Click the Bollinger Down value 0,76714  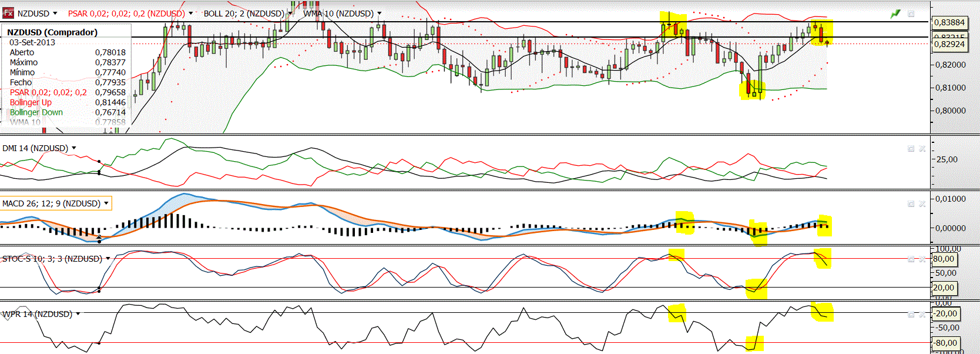tap(110, 112)
